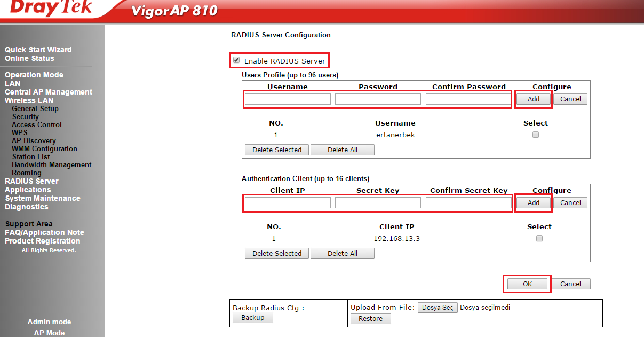Go to Station List page

(31, 157)
